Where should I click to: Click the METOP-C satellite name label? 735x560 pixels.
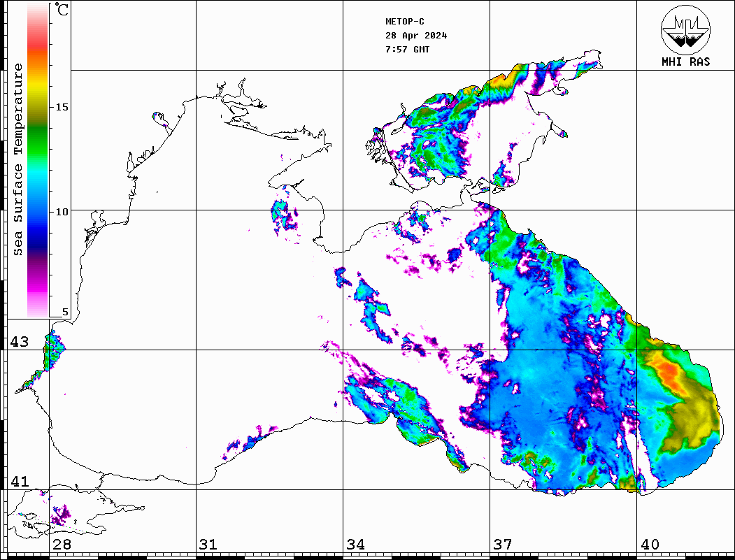click(405, 22)
